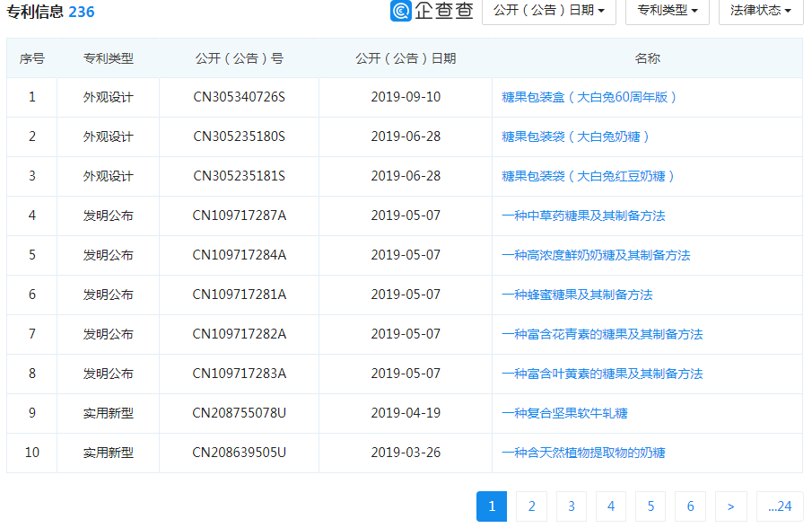
Task: Open patent 糖果包装袋（大白兔奶糖）
Action: [575, 136]
